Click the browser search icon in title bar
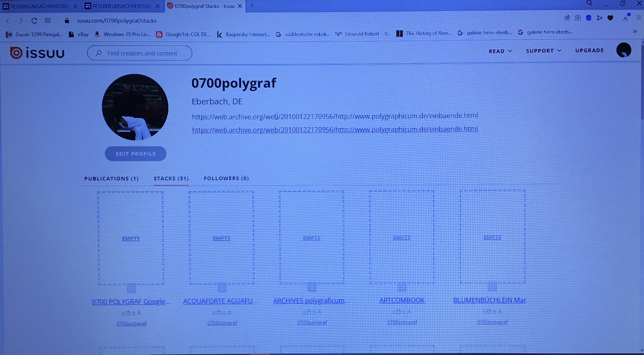 pos(590,3)
